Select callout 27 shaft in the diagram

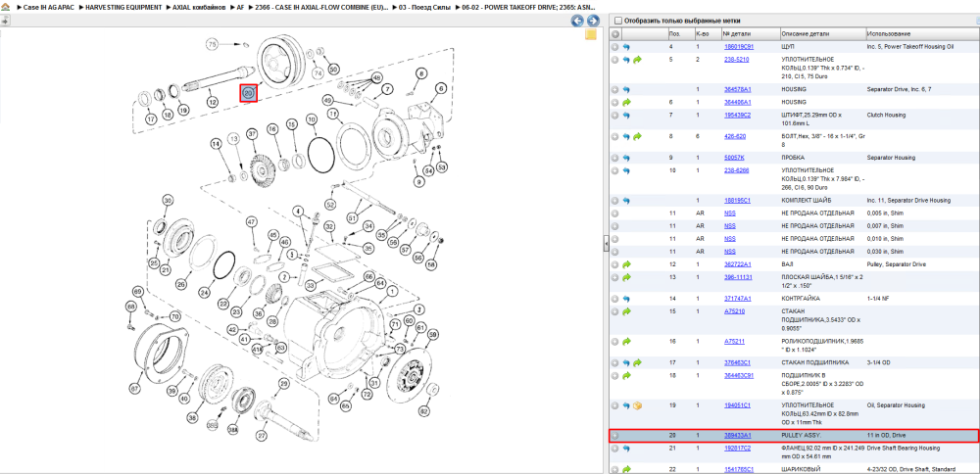[x=262, y=436]
